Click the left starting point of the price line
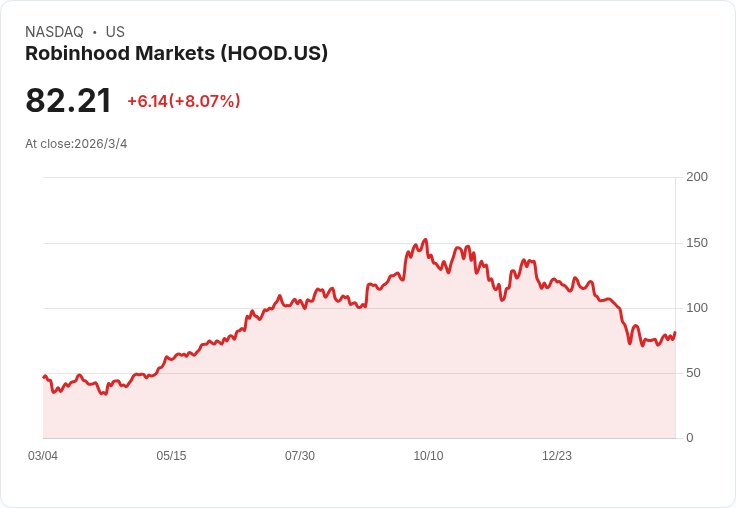Viewport: 736px width, 508px height. coord(44,377)
